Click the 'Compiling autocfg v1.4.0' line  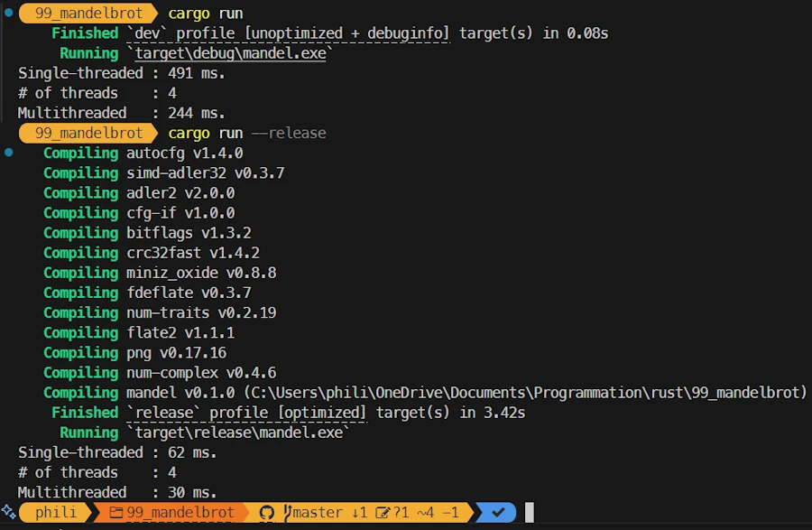click(143, 153)
